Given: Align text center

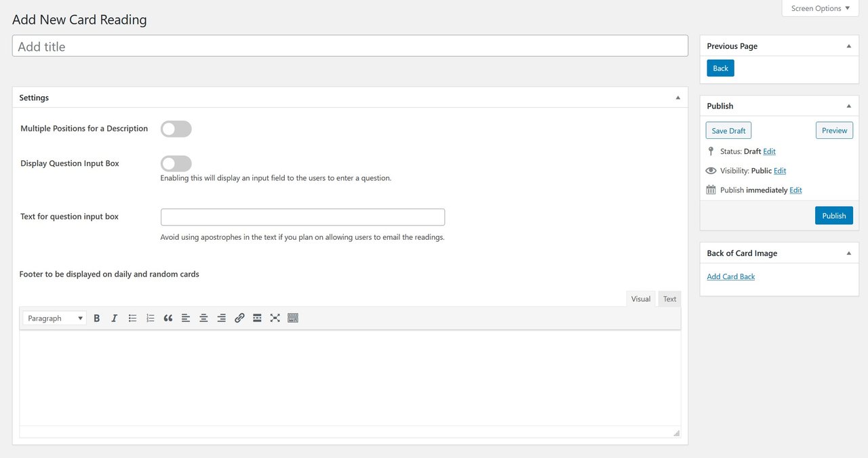Looking at the screenshot, I should click(203, 318).
